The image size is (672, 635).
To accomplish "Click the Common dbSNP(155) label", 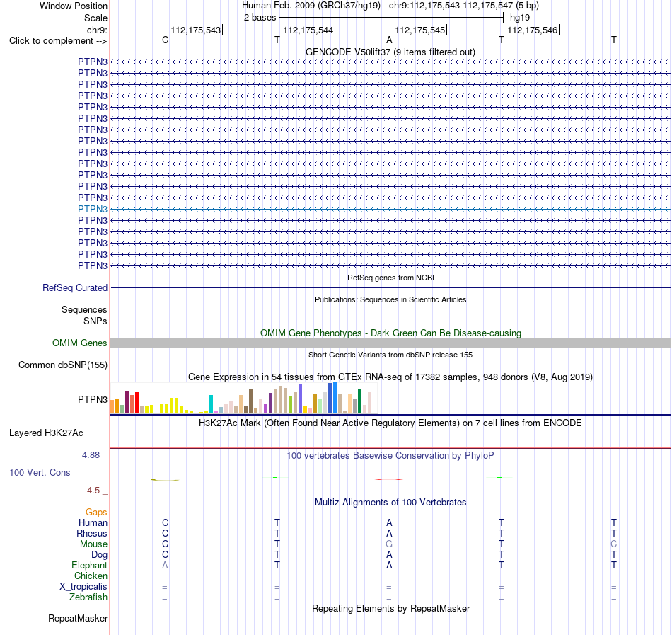I will tap(63, 365).
